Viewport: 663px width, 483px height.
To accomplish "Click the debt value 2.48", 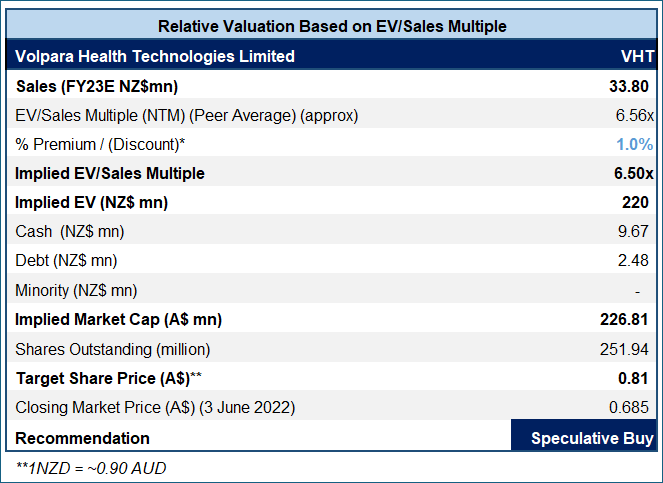I will coord(633,261).
